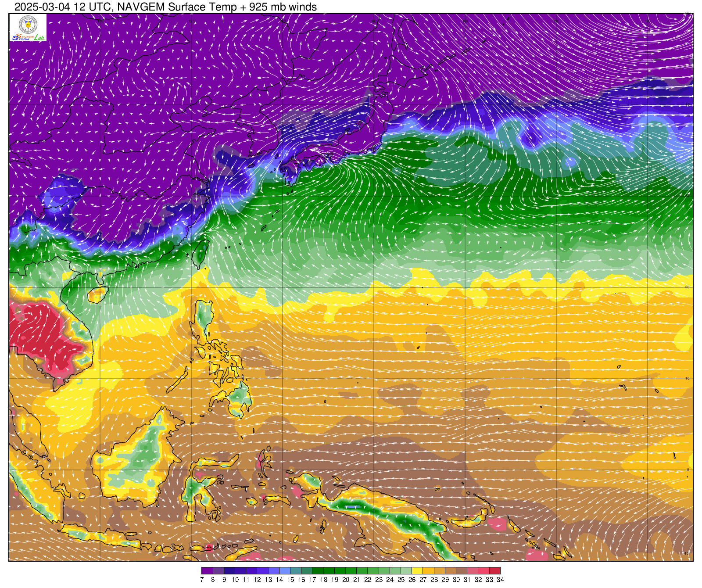
Task: Pick the brown swatch between 30 and 31
Action: [462, 570]
